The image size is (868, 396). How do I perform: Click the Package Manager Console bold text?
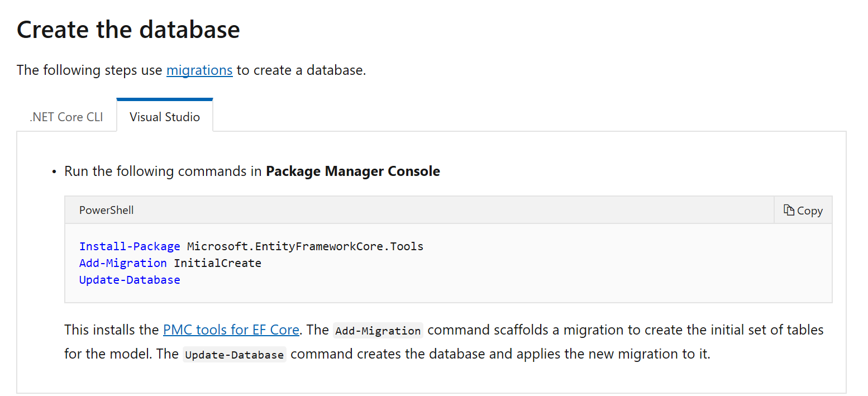point(353,171)
